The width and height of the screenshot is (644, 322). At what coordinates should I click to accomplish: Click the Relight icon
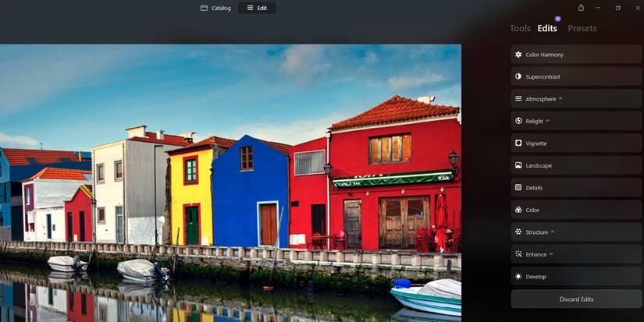coord(518,121)
